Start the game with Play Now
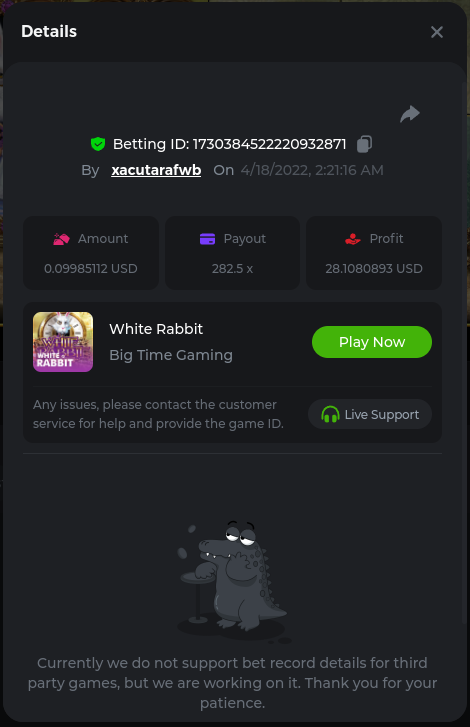This screenshot has height=727, width=470. click(x=372, y=342)
